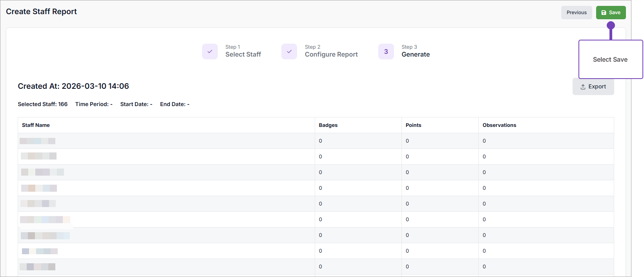The height and width of the screenshot is (277, 644).
Task: Click the Step 1 checkmark icon
Action: pyautogui.click(x=210, y=51)
